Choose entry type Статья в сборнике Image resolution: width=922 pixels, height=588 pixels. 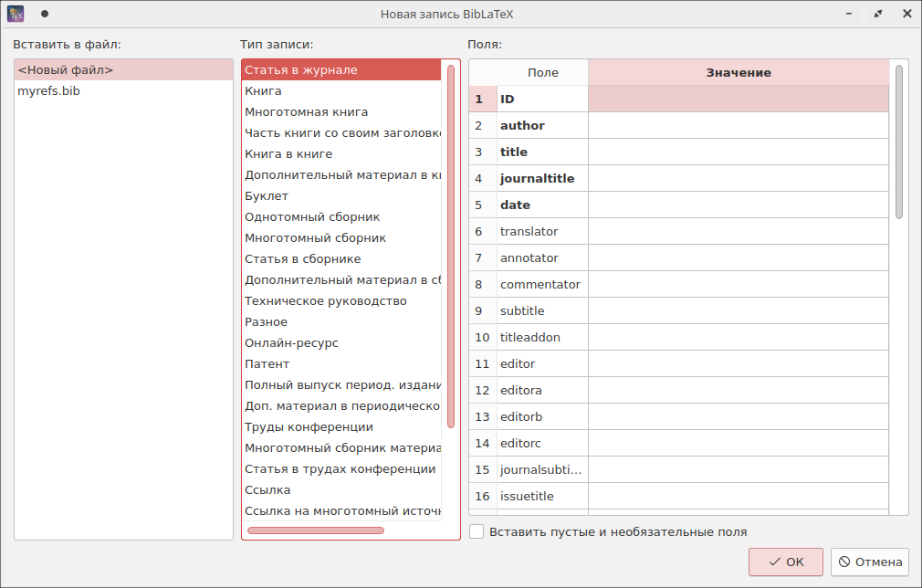(x=341, y=259)
